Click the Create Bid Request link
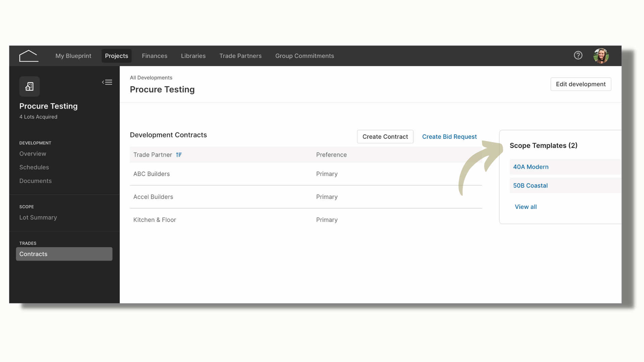Viewport: 644px width, 362px height. 449,137
